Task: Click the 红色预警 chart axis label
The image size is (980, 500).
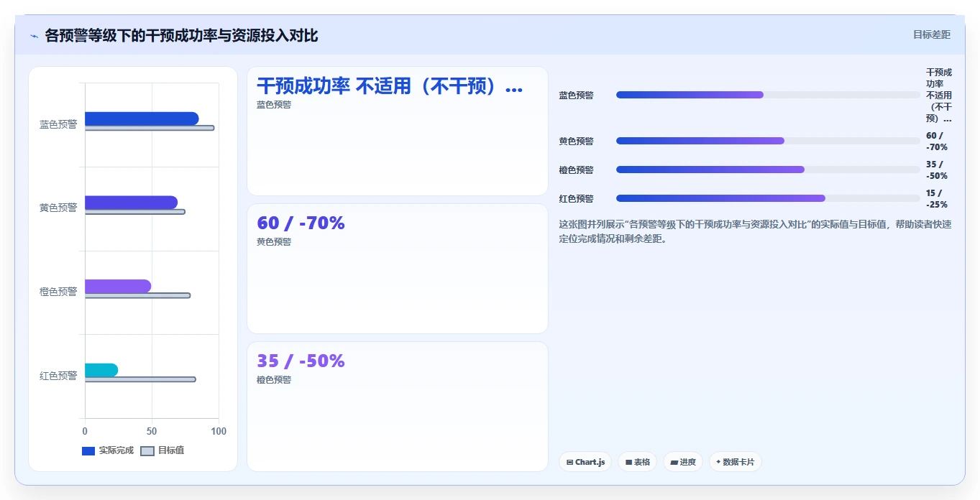Action: click(58, 376)
